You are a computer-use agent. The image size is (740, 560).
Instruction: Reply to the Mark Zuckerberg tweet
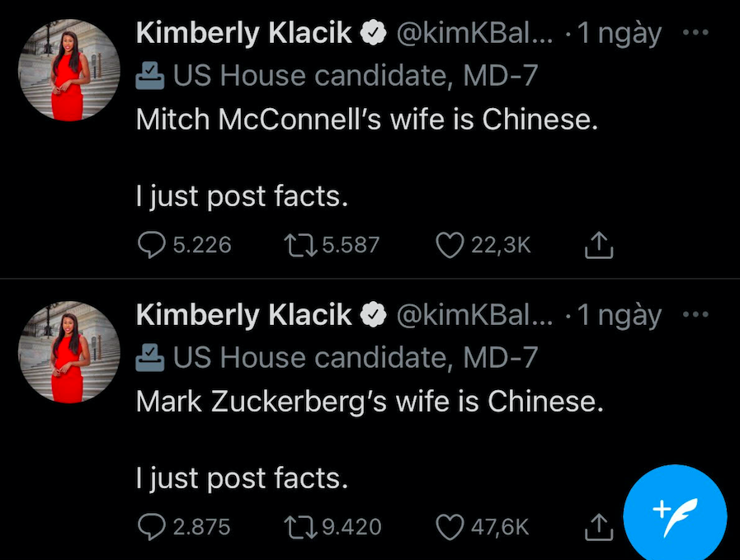[151, 527]
